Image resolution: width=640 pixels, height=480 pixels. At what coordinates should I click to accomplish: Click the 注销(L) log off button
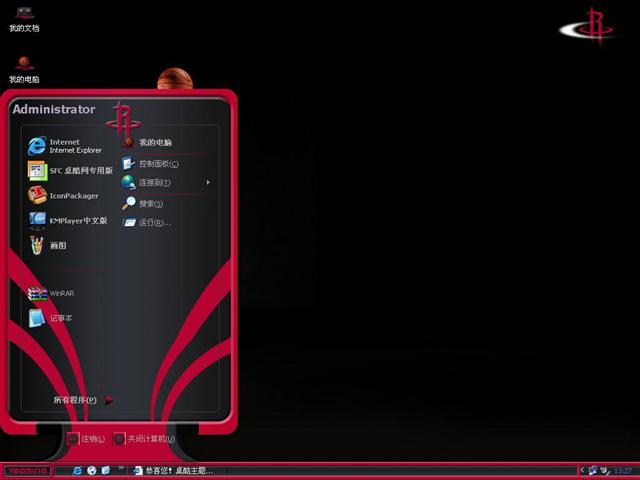[86, 439]
